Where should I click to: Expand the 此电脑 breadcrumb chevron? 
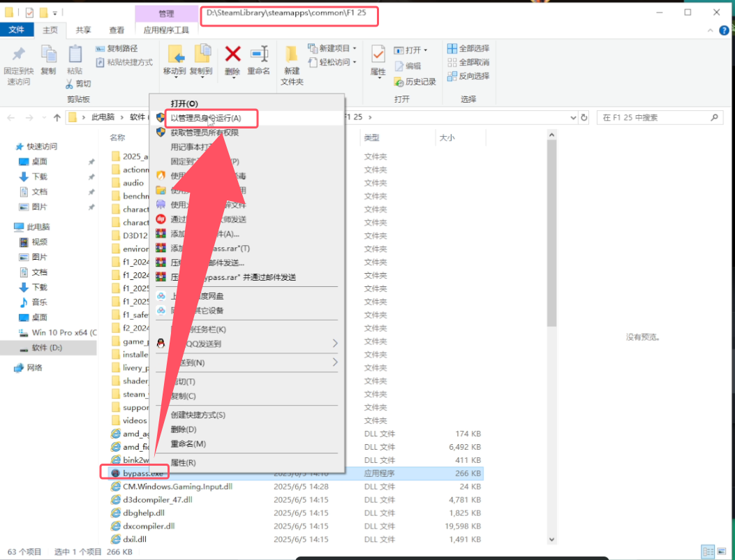click(x=122, y=117)
